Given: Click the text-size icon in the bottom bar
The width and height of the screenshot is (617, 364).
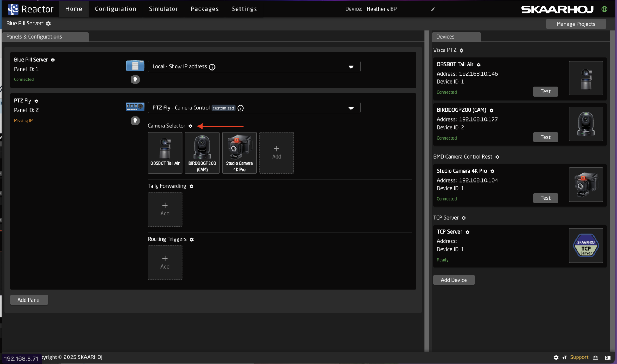Looking at the screenshot, I should pos(564,357).
